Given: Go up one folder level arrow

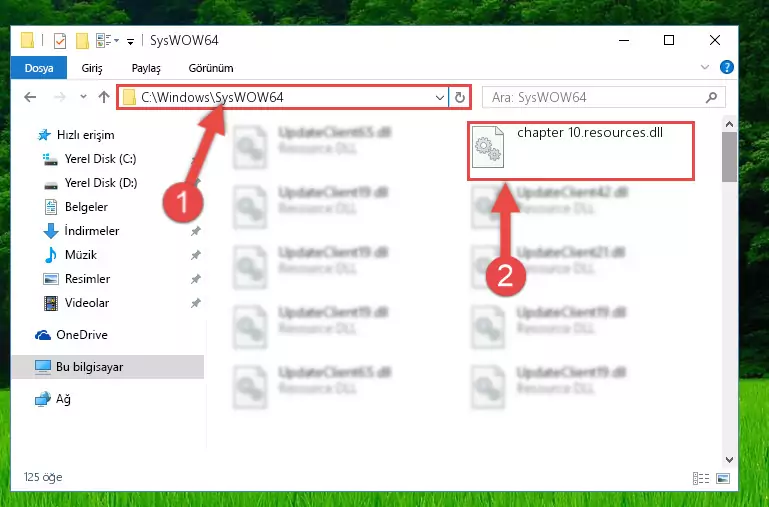Looking at the screenshot, I should click(103, 97).
